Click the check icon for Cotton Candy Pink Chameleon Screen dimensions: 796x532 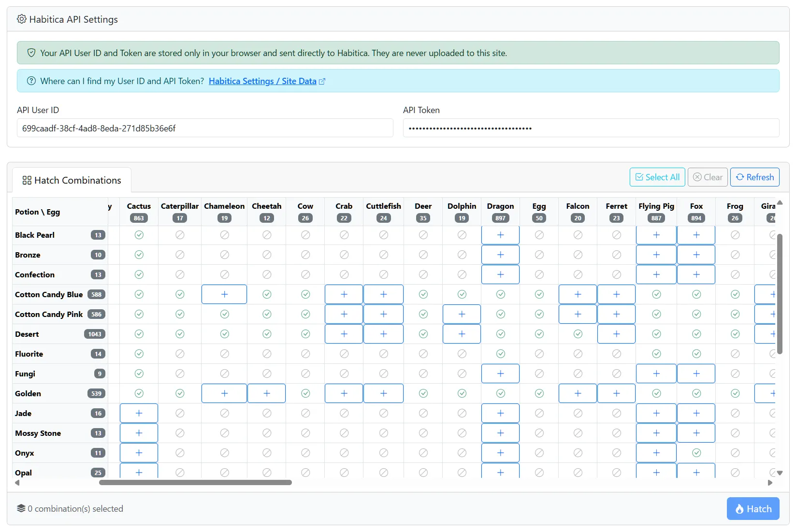tap(225, 314)
